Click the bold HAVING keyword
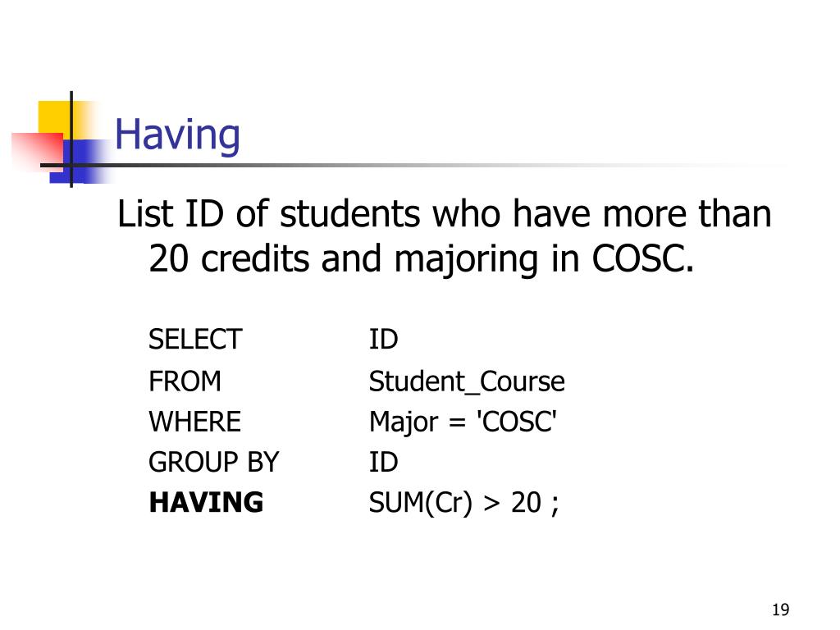The image size is (840, 630). [x=206, y=503]
